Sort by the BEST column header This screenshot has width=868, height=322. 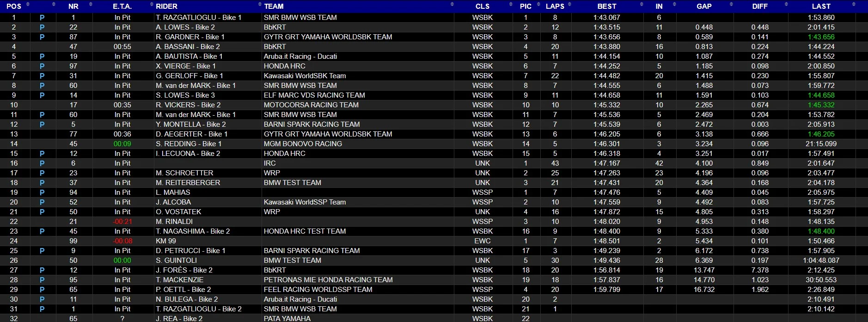point(607,6)
